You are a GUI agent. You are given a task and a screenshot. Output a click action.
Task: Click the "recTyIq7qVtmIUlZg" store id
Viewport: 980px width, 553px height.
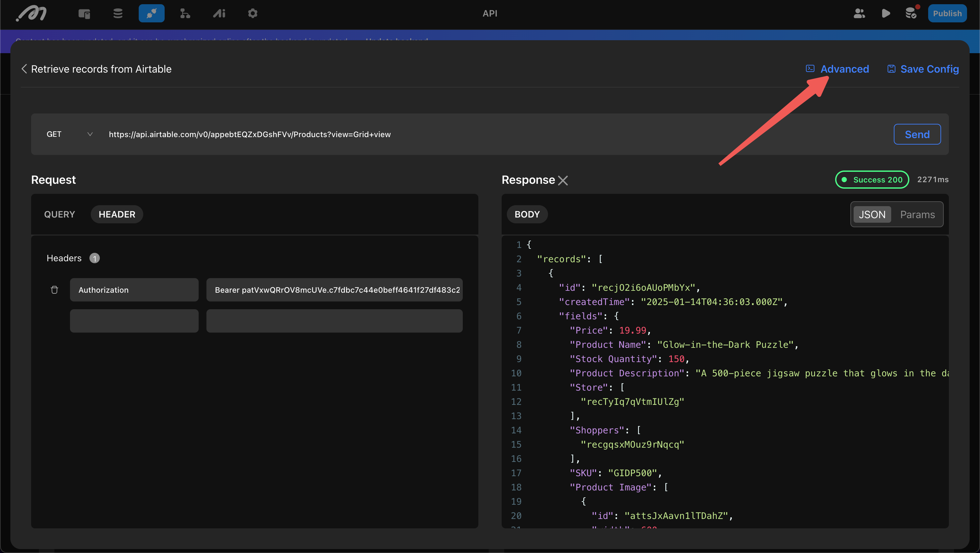click(632, 402)
